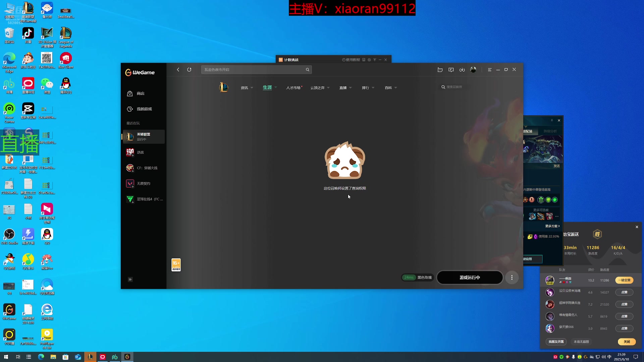Select 足球在线4 game in sidebar
Viewport: 644px width, 362px height.
pyautogui.click(x=144, y=199)
